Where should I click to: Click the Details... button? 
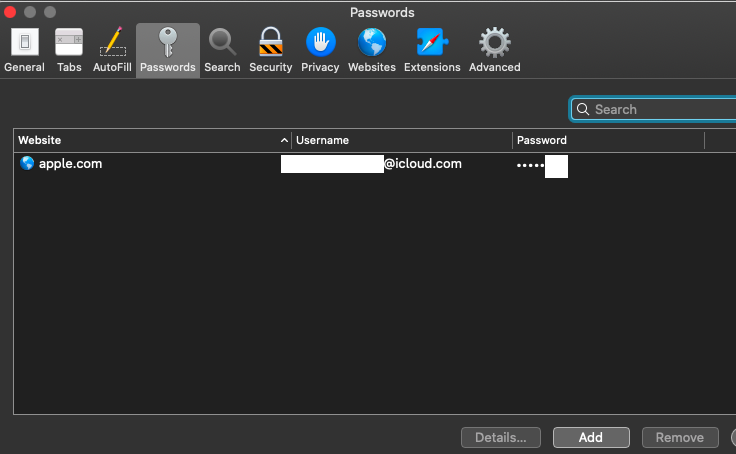tap(501, 438)
